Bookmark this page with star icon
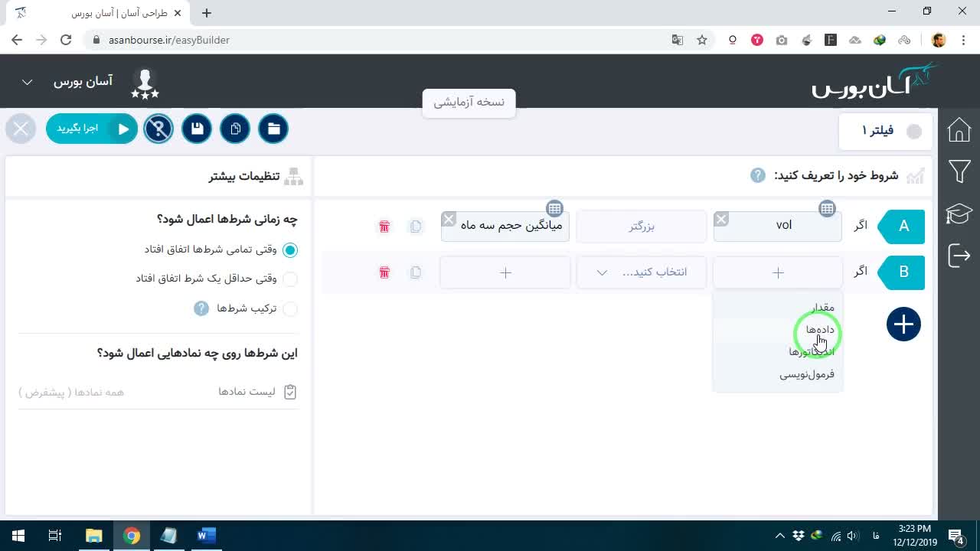 pos(702,40)
